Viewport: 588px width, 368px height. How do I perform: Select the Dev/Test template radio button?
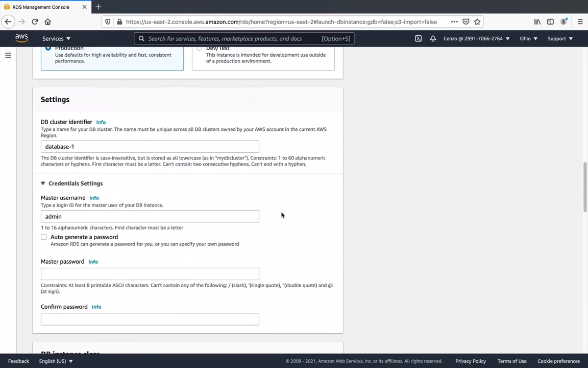199,48
